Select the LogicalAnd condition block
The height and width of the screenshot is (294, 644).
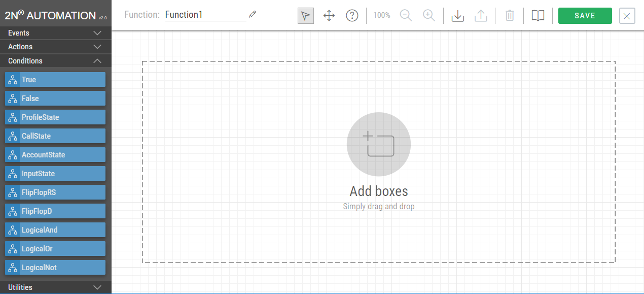coord(55,230)
